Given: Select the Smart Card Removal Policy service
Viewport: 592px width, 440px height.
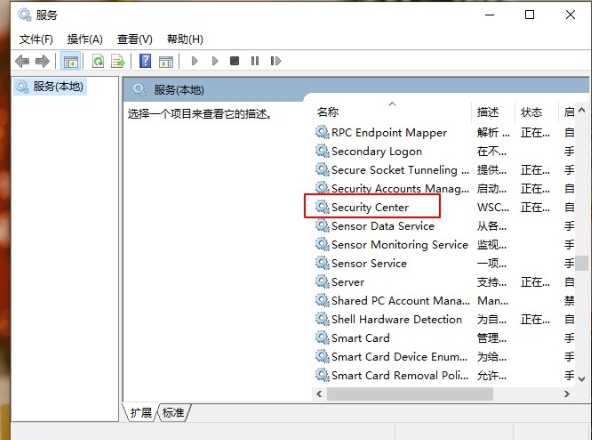Looking at the screenshot, I should pos(399,375).
